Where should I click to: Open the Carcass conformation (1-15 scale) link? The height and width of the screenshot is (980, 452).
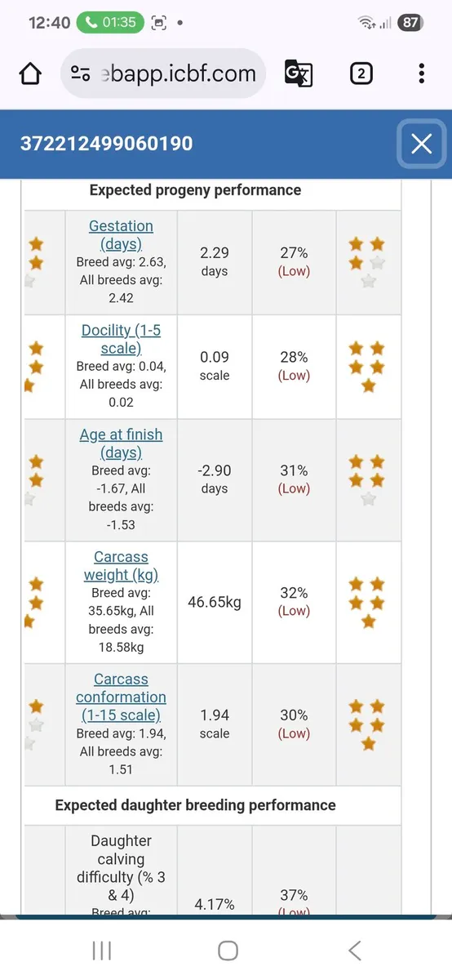click(121, 697)
